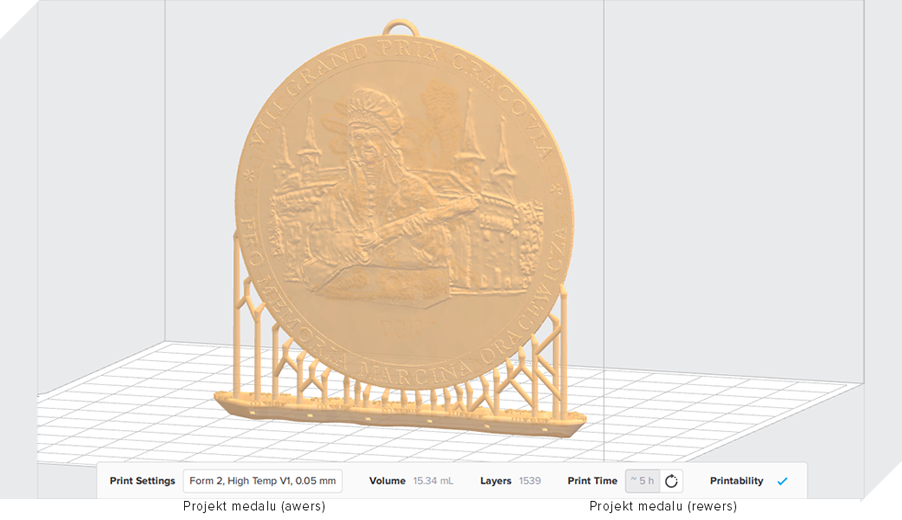Open the Form 2 High Temp print settings field
The width and height of the screenshot is (902, 520).
[x=262, y=481]
